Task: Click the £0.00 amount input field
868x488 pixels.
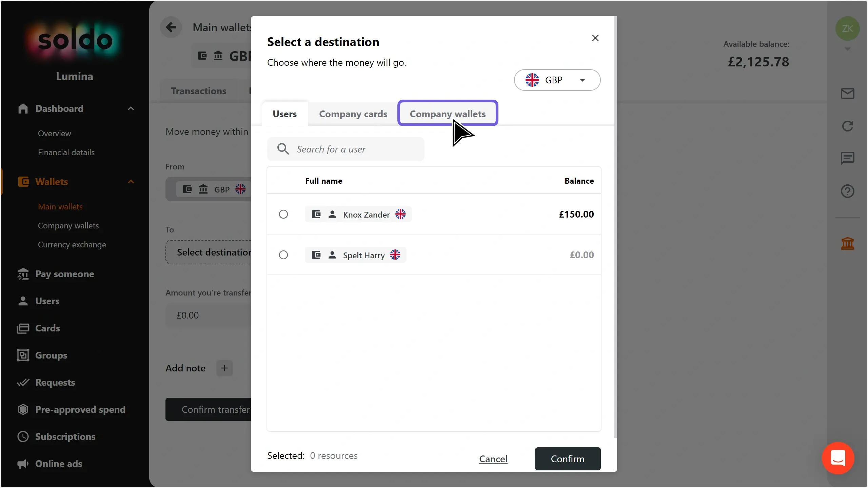Action: pyautogui.click(x=208, y=315)
